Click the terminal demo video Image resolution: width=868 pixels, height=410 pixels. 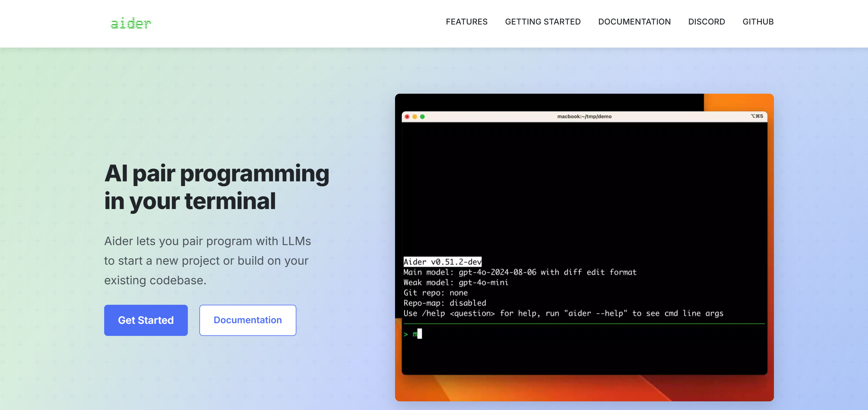point(584,247)
